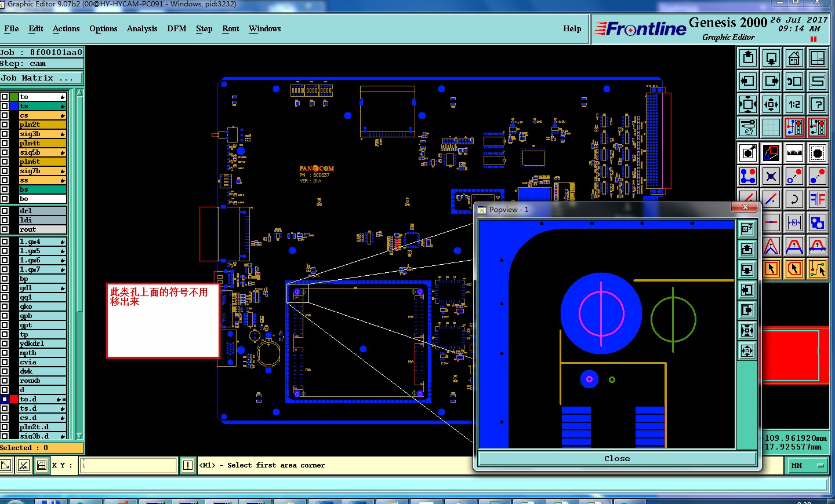Toggle the checkbox for layer sig3b
This screenshot has width=835, height=504.
pos(5,134)
